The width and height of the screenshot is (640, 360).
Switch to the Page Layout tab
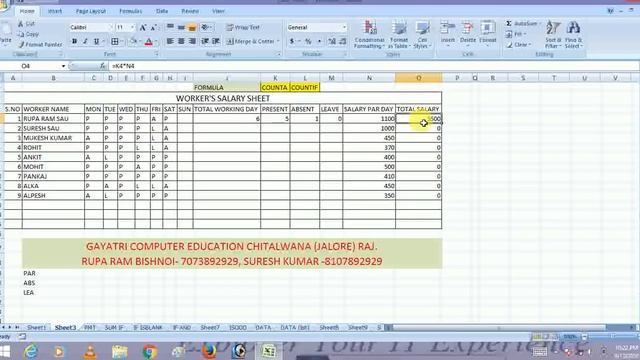(91, 11)
